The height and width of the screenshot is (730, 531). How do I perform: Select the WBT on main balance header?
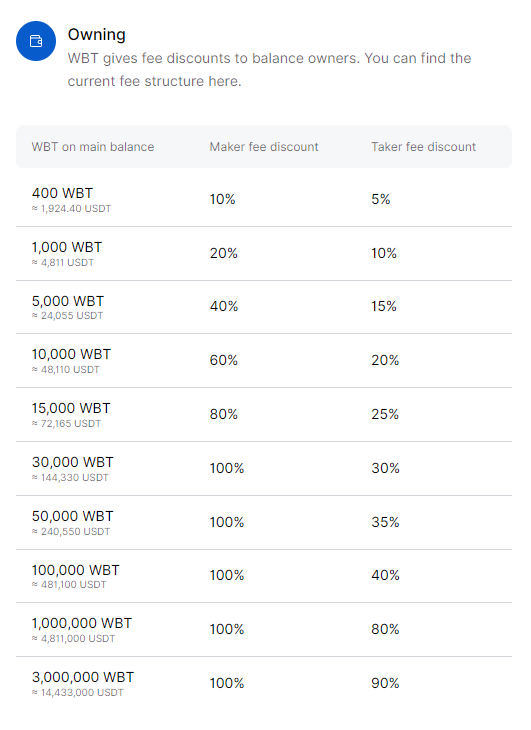coord(93,147)
